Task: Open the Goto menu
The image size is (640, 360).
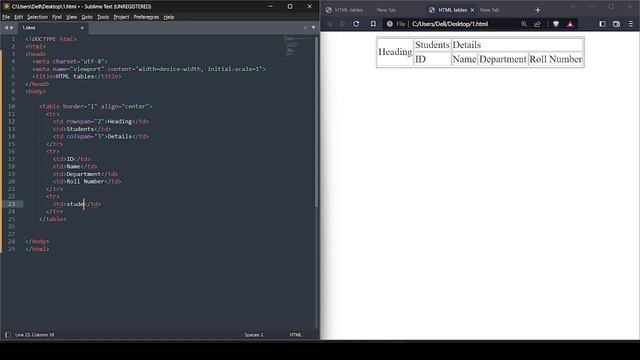Action: click(87, 17)
